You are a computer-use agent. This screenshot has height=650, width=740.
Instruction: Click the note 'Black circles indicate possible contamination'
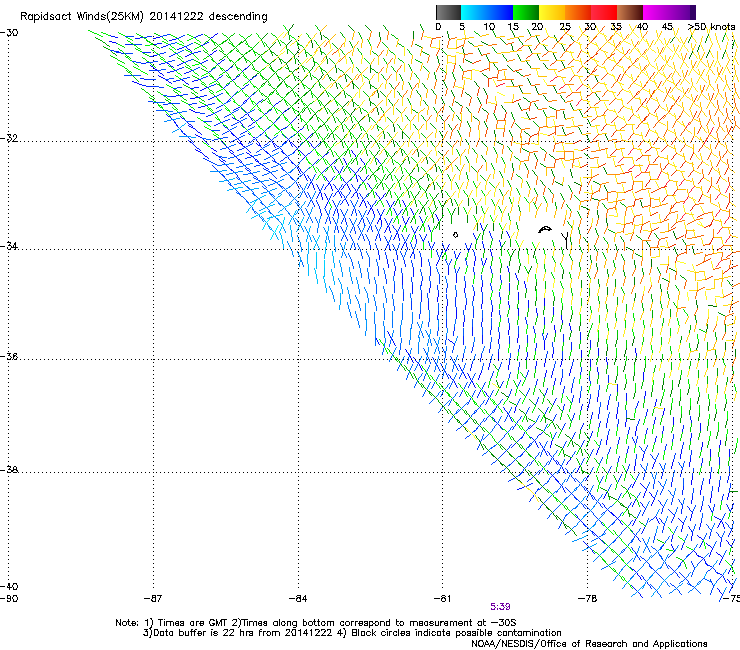click(456, 633)
